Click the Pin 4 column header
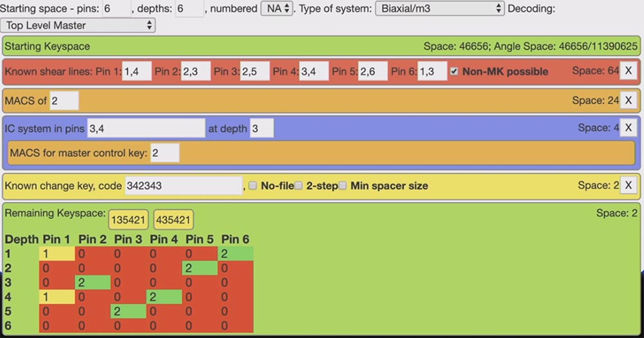 click(x=164, y=239)
